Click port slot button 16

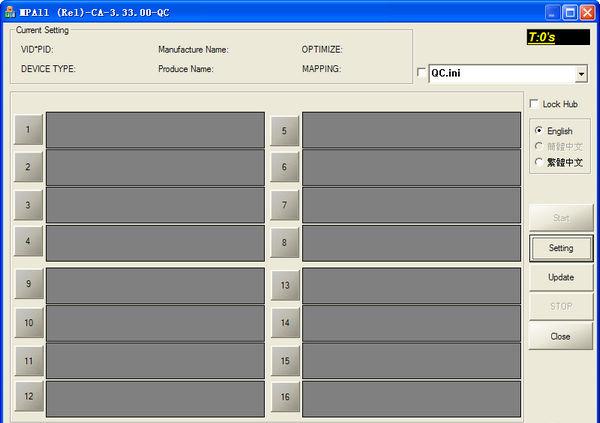pos(284,397)
